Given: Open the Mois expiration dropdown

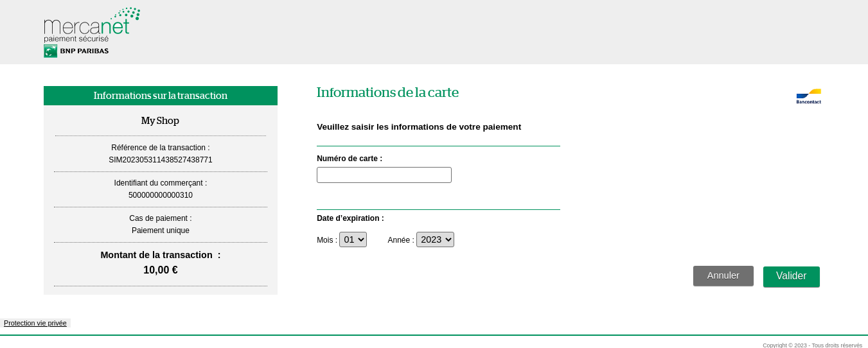Looking at the screenshot, I should tap(353, 239).
